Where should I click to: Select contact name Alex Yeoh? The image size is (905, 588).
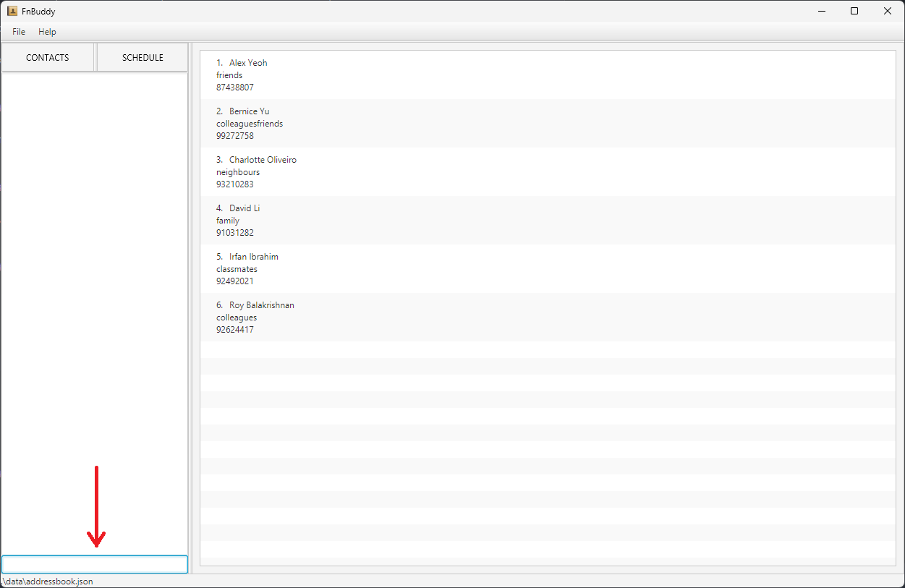pyautogui.click(x=248, y=63)
